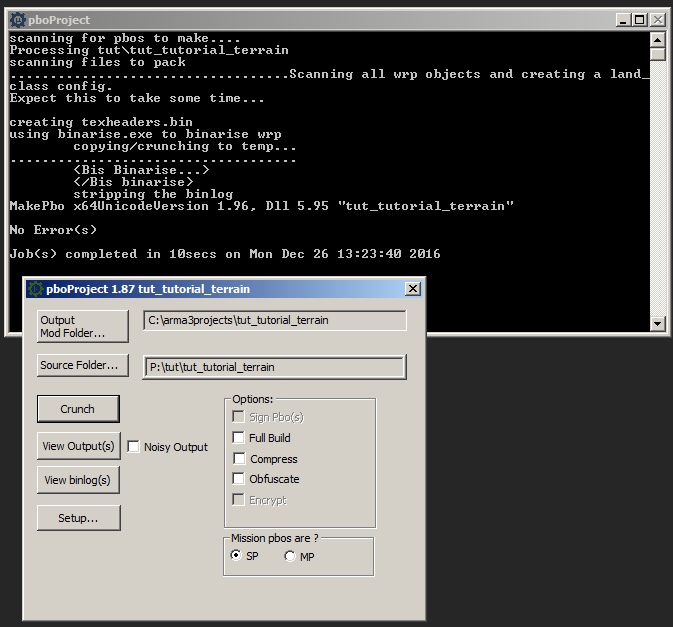Minimize the pboProject console window

(623, 20)
